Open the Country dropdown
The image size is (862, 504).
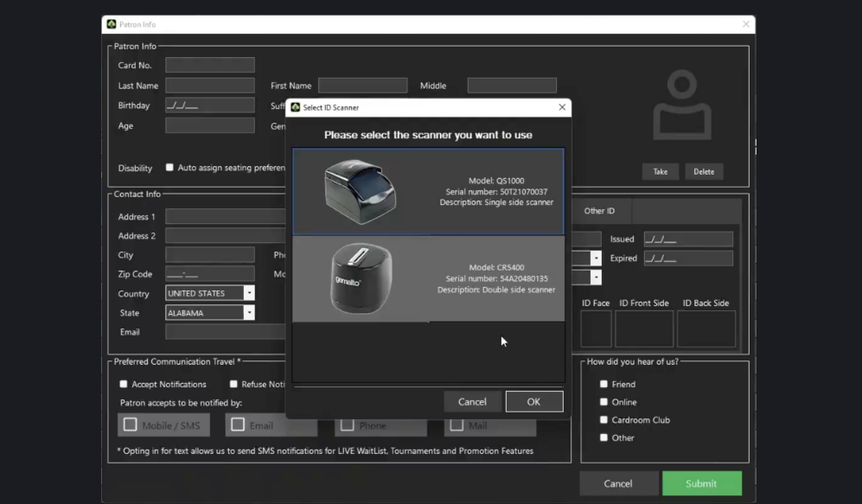[x=249, y=293]
